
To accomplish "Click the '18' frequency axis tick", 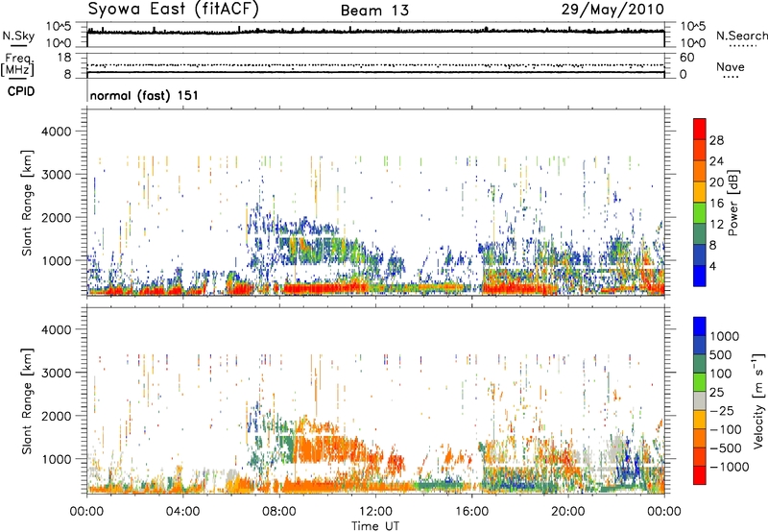I will 64,58.
